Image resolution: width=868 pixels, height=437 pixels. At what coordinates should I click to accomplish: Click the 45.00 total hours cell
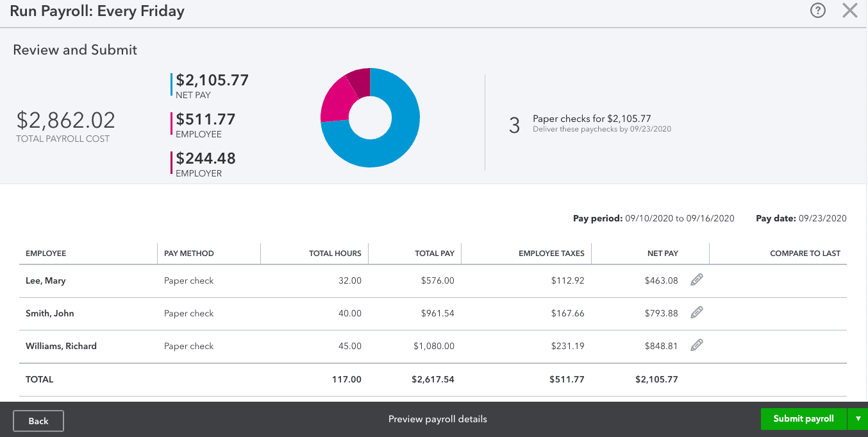pos(350,346)
